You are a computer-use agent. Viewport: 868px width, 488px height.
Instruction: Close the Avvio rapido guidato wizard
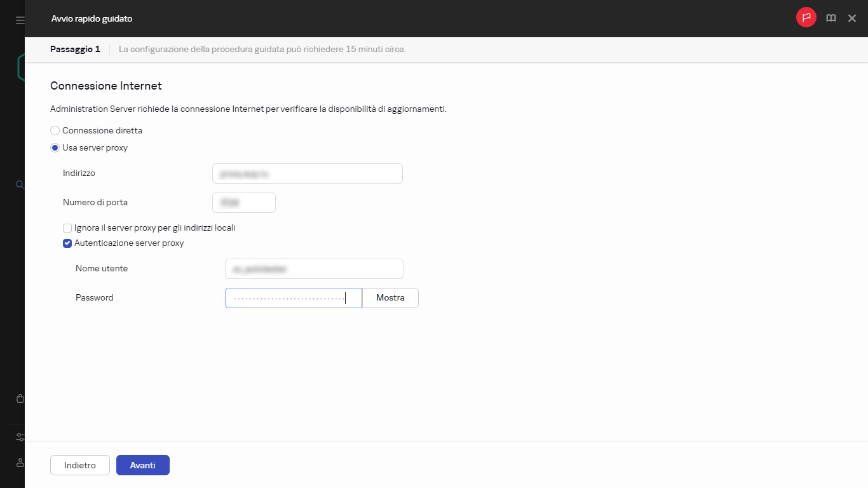[852, 18]
